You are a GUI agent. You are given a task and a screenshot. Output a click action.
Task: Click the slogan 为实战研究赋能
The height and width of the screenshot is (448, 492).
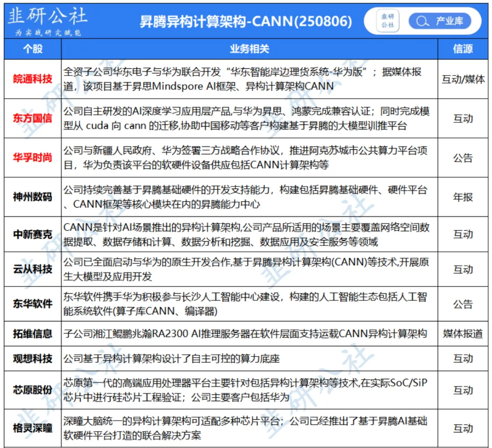(x=48, y=33)
